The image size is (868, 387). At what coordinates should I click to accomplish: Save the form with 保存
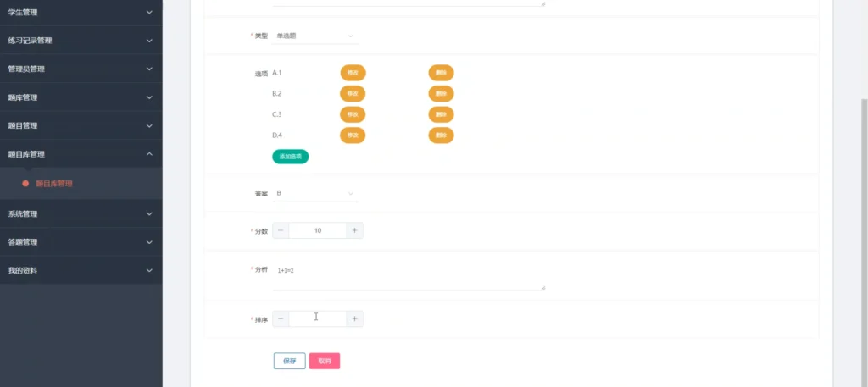289,361
